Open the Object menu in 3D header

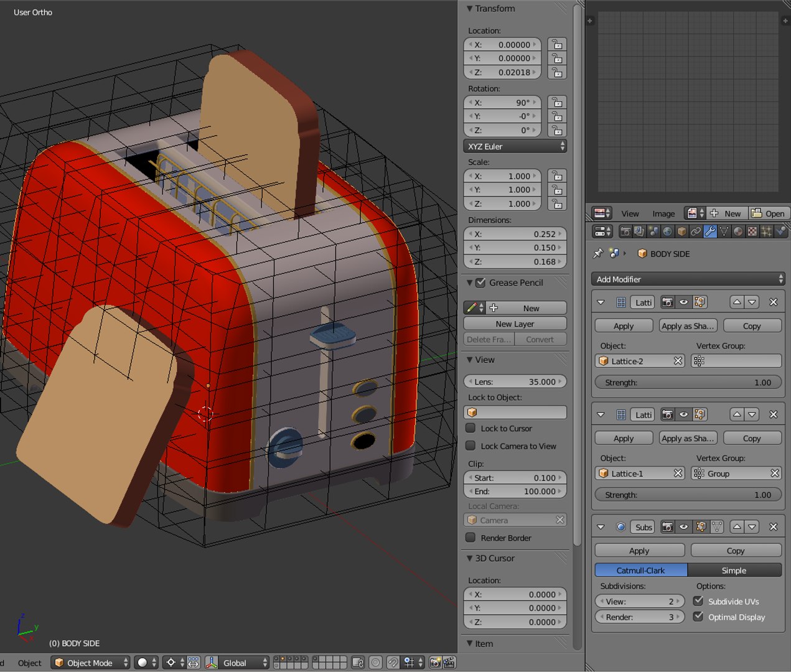tap(29, 663)
